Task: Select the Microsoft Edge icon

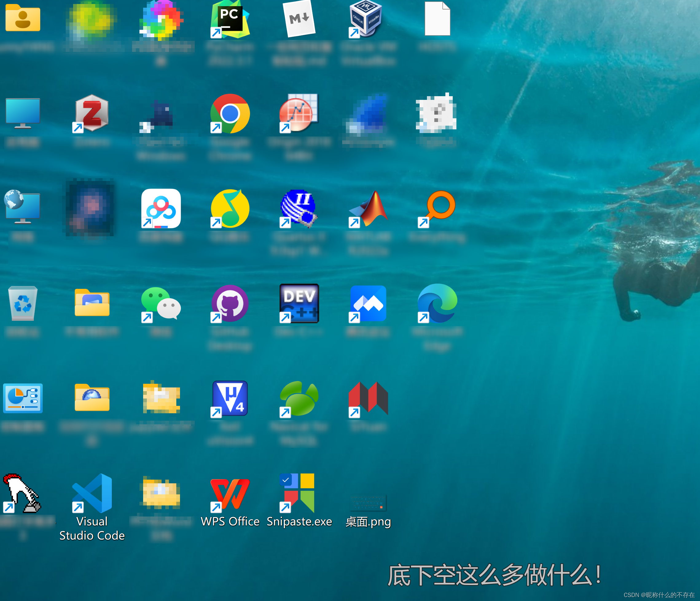Action: [437, 303]
